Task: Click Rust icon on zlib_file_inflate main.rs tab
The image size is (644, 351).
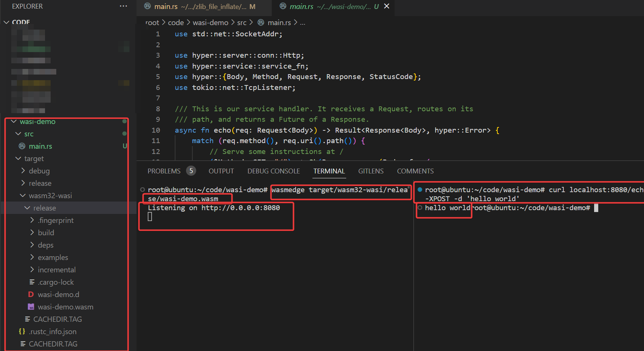Action: pyautogui.click(x=148, y=6)
